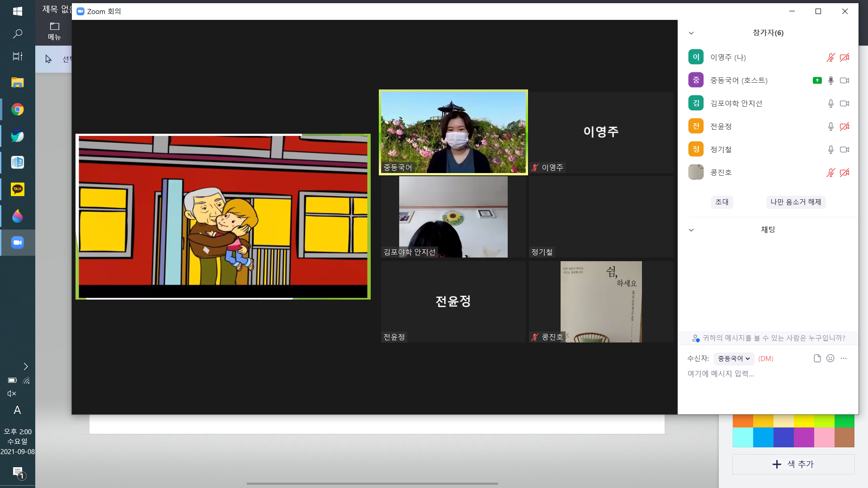
Task: Open Google Chrome from taskbar
Action: (18, 109)
